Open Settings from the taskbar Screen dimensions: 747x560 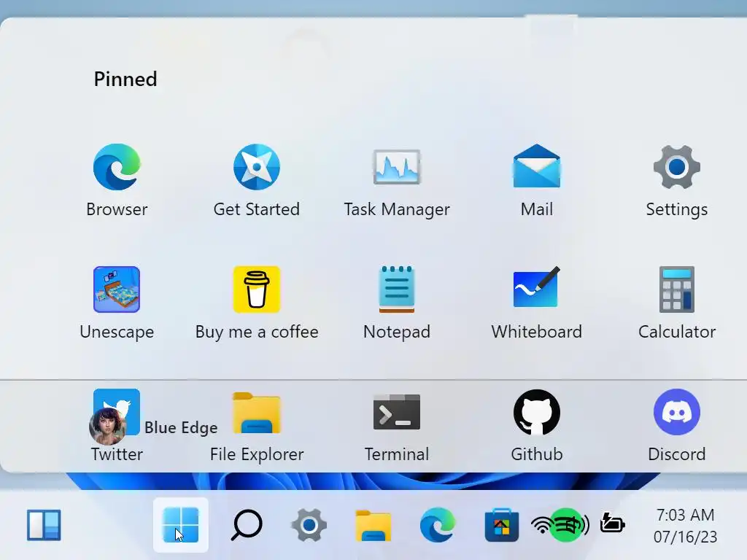click(309, 525)
